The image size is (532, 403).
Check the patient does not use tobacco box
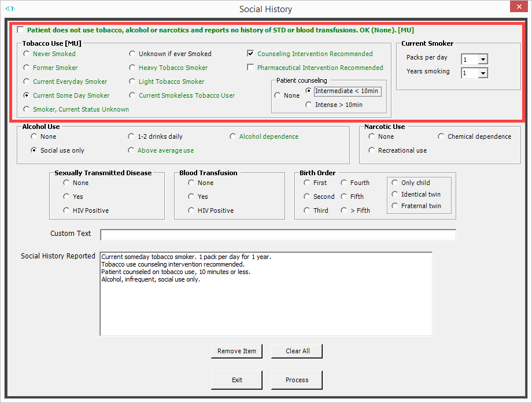pos(21,30)
